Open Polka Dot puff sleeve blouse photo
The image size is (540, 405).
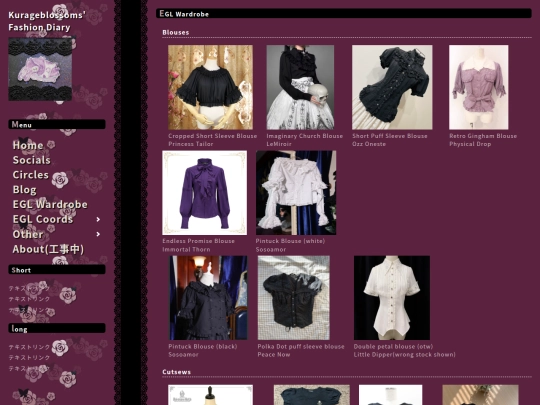click(x=294, y=298)
